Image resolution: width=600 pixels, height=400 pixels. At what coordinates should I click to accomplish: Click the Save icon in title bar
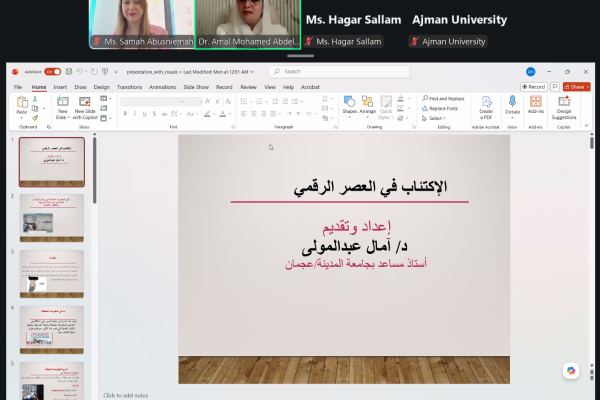pos(67,72)
